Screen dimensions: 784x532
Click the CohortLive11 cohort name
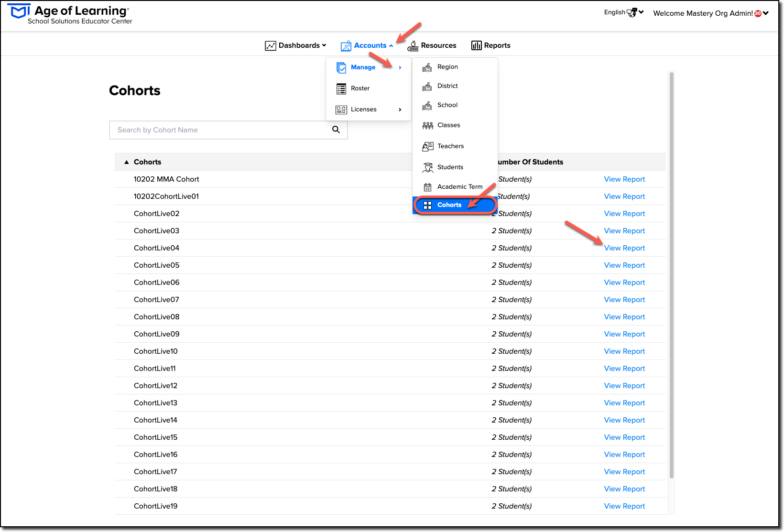155,369
